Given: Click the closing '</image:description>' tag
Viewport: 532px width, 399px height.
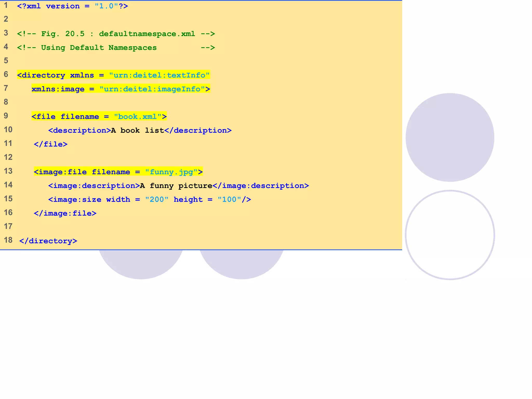Looking at the screenshot, I should (261, 186).
